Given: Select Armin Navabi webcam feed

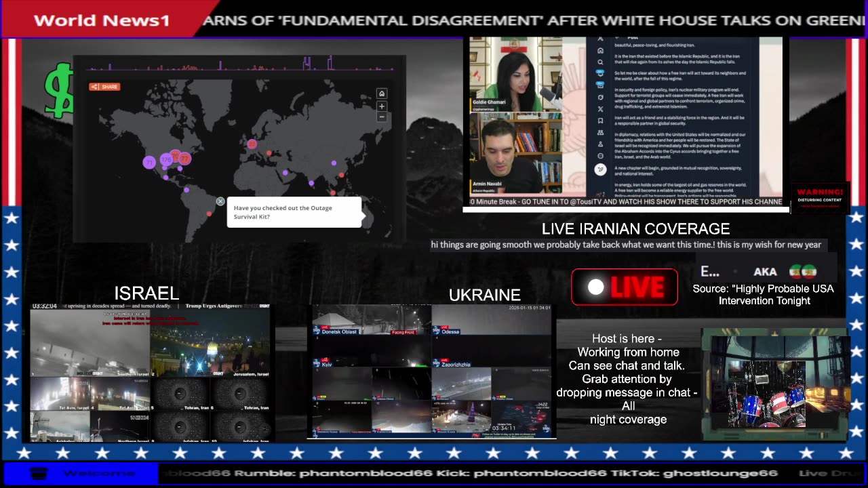Looking at the screenshot, I should click(x=516, y=154).
